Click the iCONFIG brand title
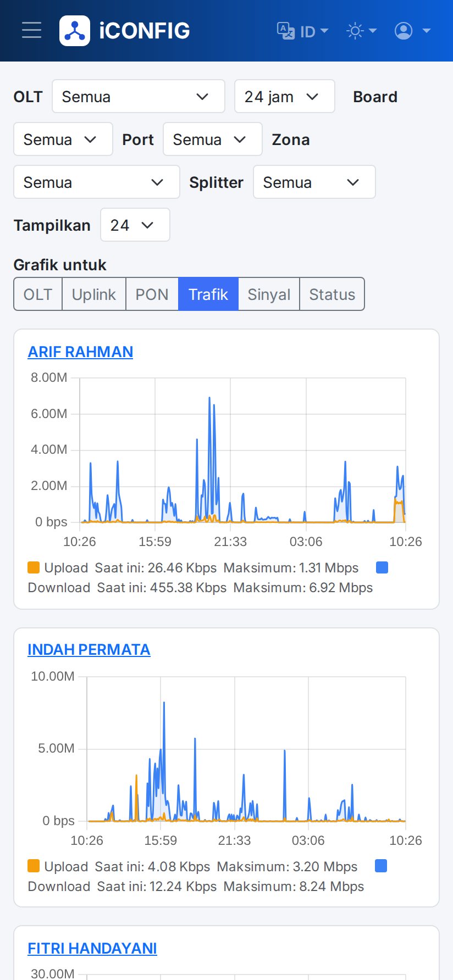Image resolution: width=453 pixels, height=980 pixels. point(145,31)
